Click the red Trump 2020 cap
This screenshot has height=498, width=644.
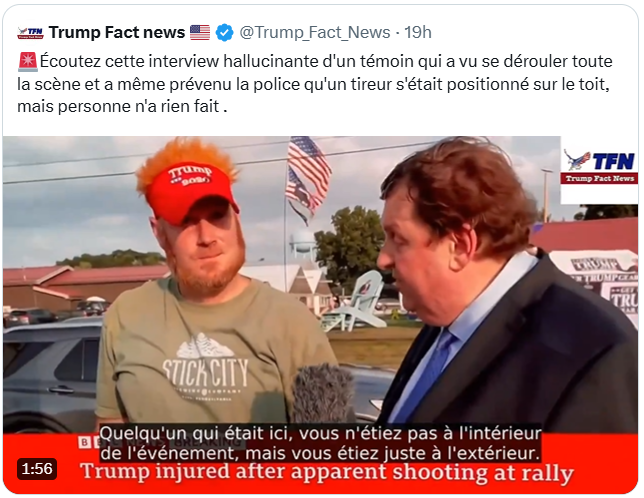point(190,191)
